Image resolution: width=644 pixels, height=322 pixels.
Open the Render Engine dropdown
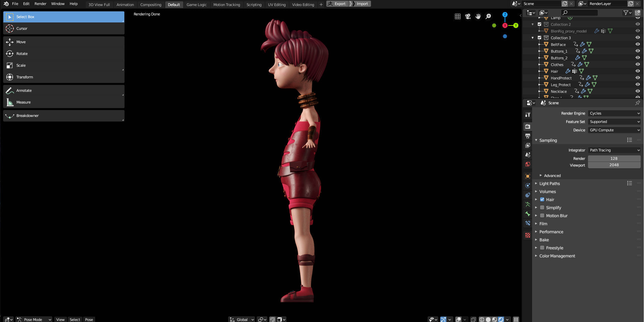pyautogui.click(x=614, y=113)
